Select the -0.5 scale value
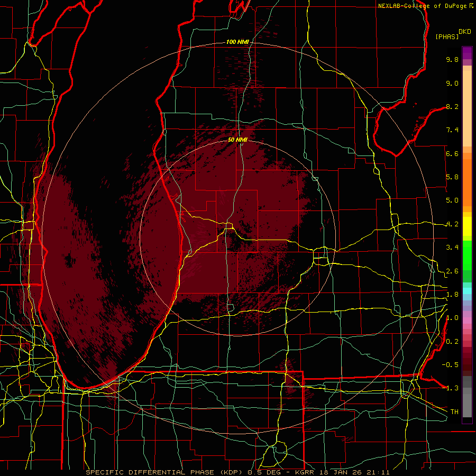This screenshot has width=476, height=476. pyautogui.click(x=450, y=364)
